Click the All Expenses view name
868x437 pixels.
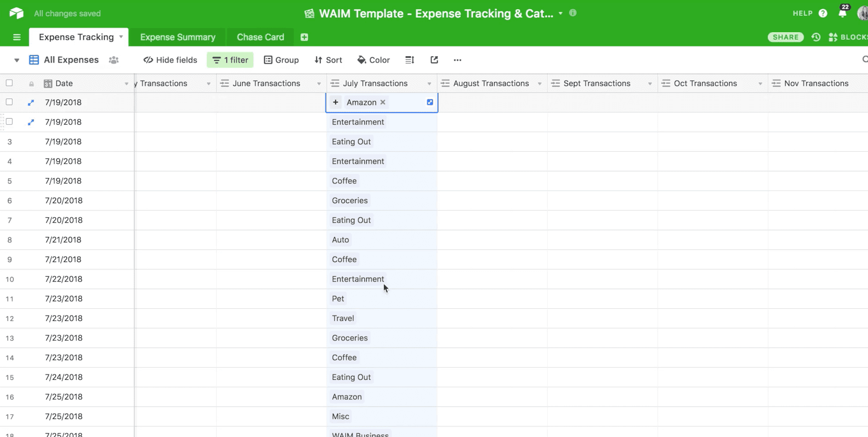71,60
